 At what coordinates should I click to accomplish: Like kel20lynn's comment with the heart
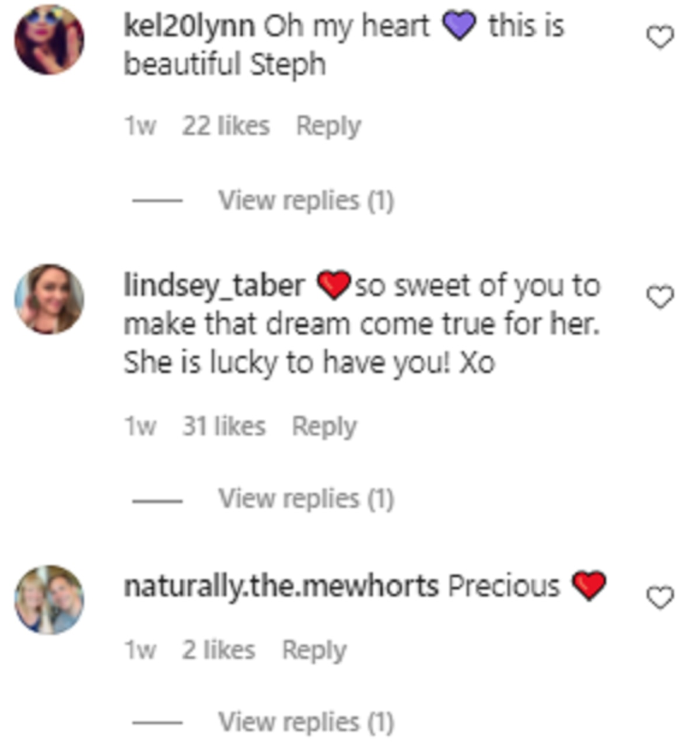(660, 39)
